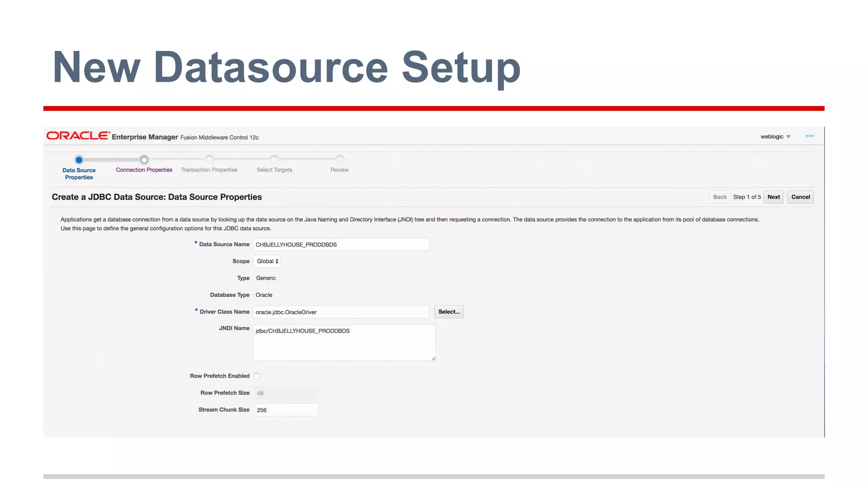Screen dimensions: 868x488
Task: Click the Stream Chunk Size field
Action: pos(286,410)
